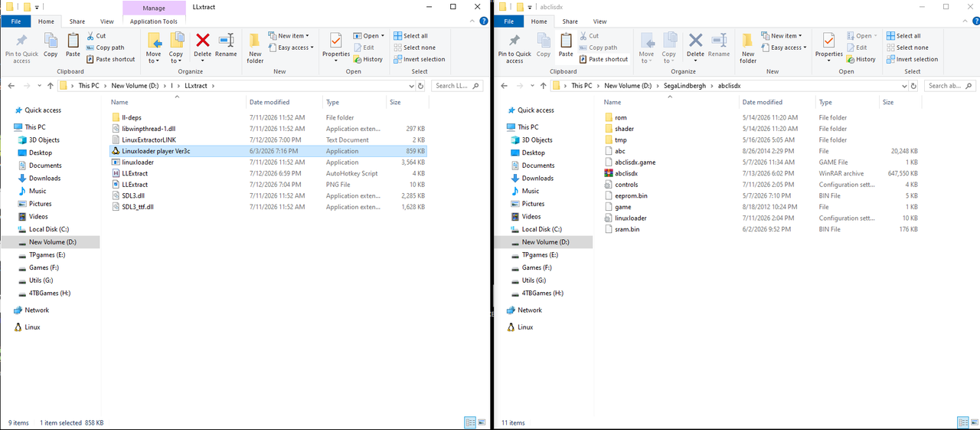Viewport: 980px width, 430px height.
Task: Select Linuxloader player Ver3c application
Action: (268, 151)
